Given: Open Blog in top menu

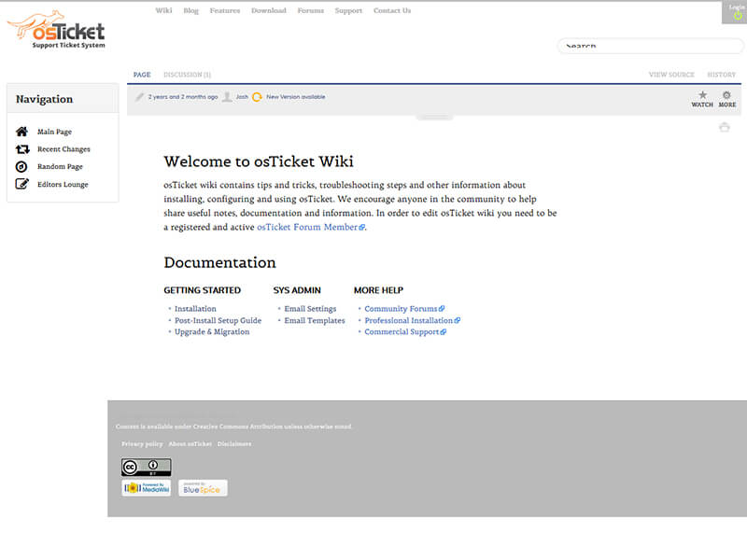Looking at the screenshot, I should pos(190,10).
